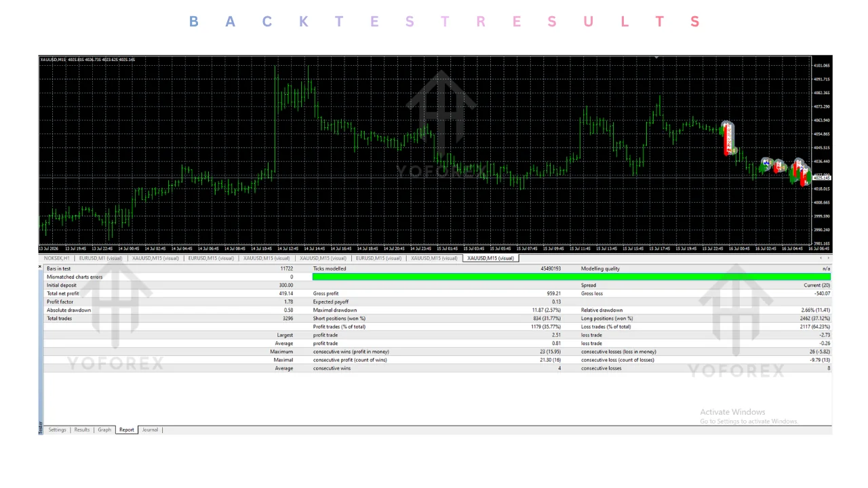Select the maximal drawdown value 11.87 (2.57%)

[547, 310]
